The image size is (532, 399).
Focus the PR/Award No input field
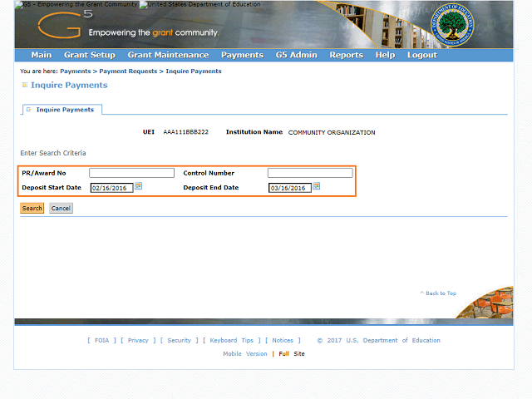point(131,173)
